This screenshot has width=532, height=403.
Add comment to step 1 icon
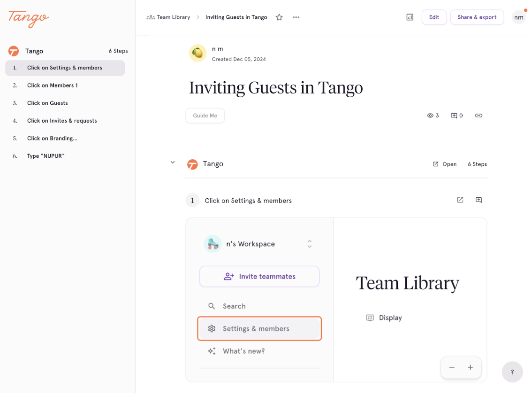point(479,200)
